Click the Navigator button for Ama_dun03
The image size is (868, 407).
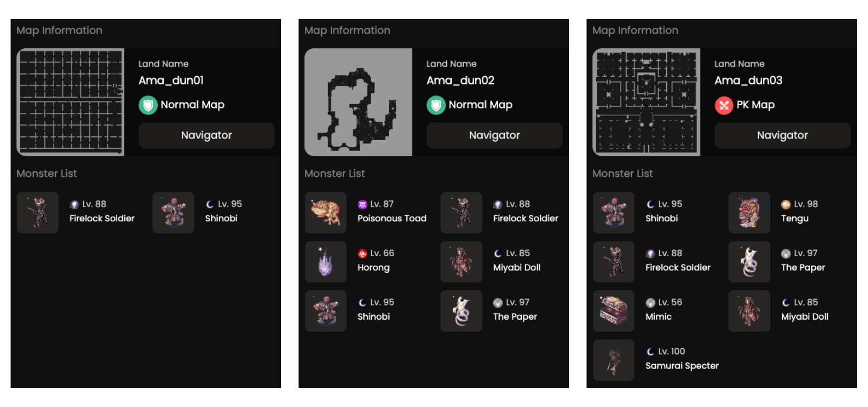coord(782,135)
